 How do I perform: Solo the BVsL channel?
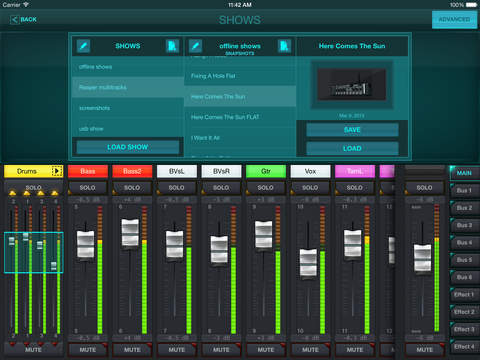pos(177,188)
